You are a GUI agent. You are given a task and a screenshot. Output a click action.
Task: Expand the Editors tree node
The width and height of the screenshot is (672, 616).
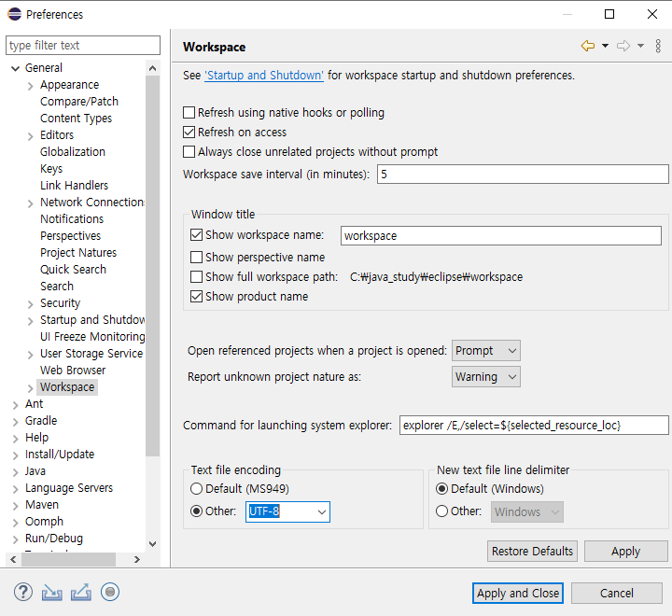pyautogui.click(x=31, y=136)
